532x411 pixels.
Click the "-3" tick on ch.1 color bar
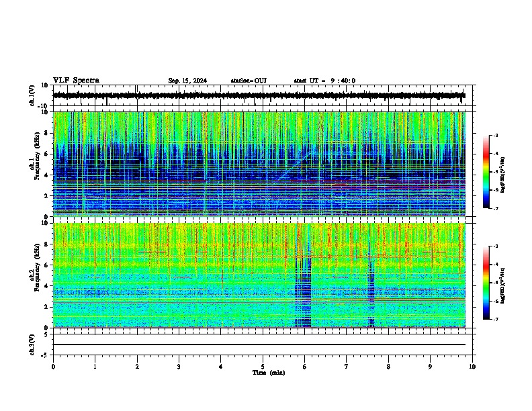click(495, 136)
